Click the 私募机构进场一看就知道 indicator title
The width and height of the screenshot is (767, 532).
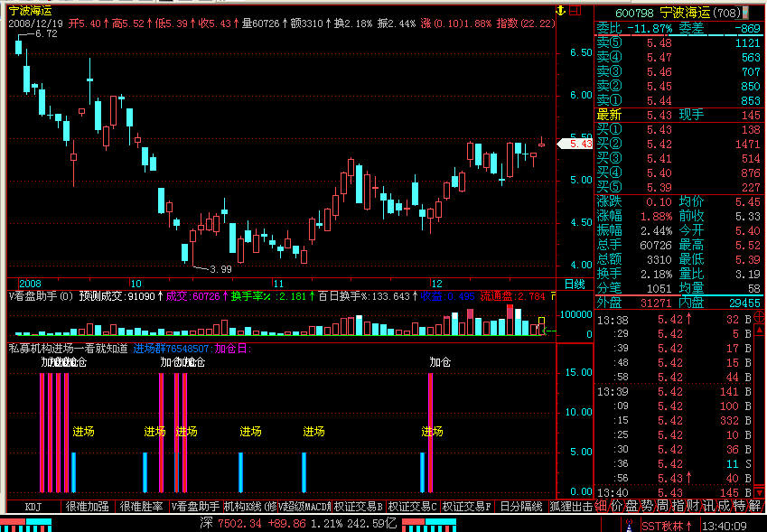(x=68, y=349)
